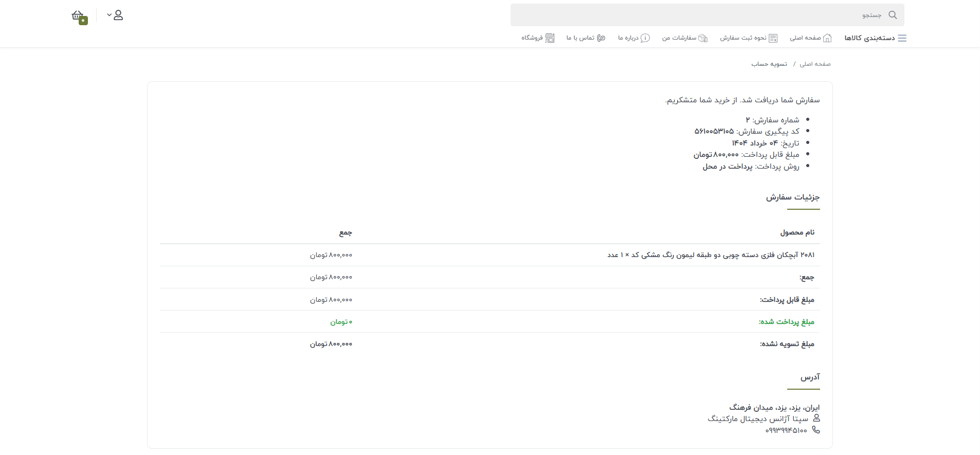Expand the account dropdown chevron
This screenshot has width=980, height=455.
[109, 15]
